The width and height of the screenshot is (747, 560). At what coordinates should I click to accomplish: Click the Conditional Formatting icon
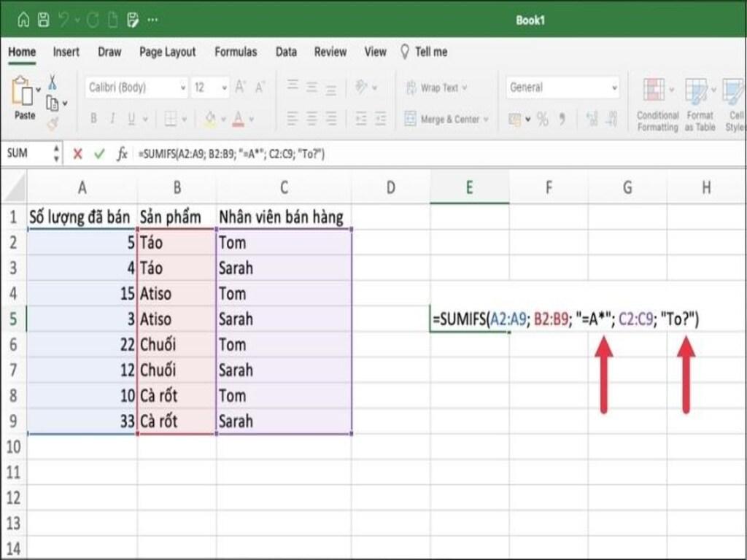(x=655, y=89)
